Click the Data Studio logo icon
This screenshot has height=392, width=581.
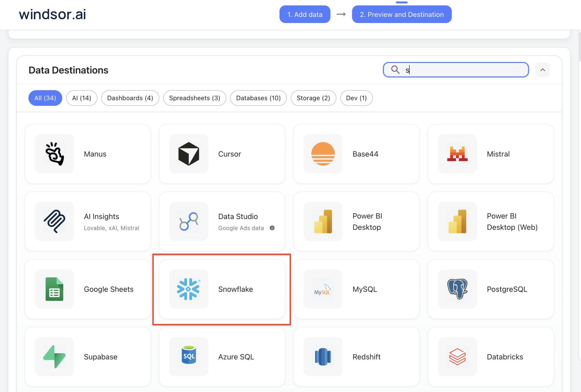pyautogui.click(x=189, y=221)
